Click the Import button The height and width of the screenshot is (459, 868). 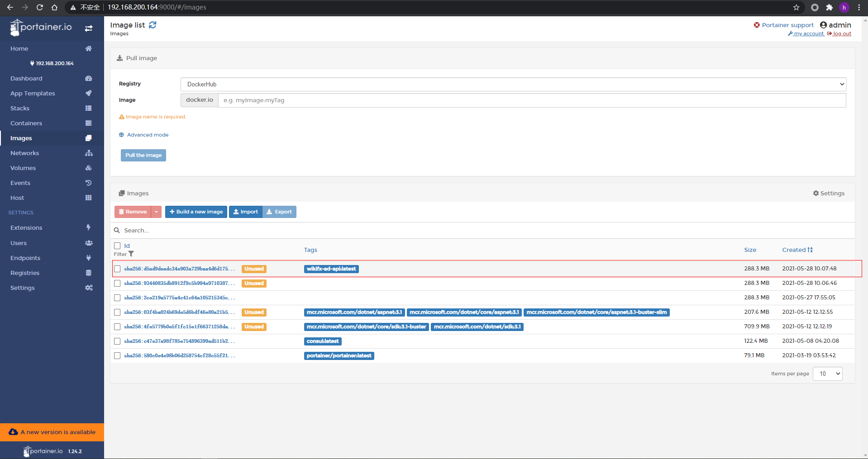click(x=246, y=212)
